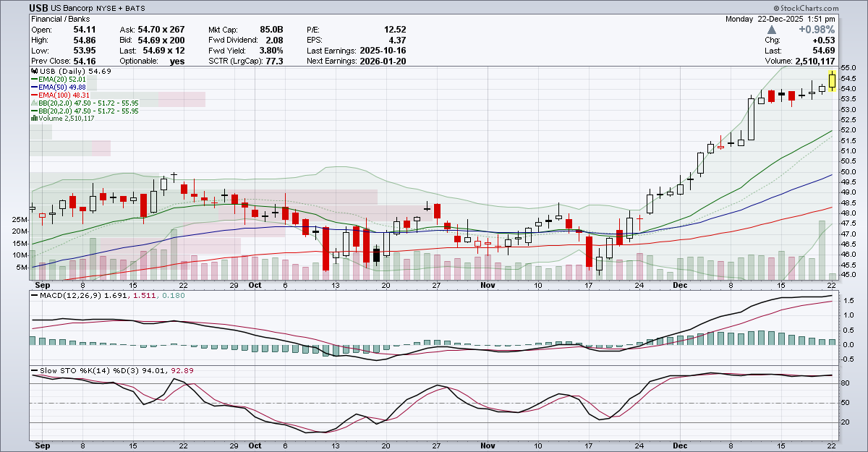
Task: Click the Fwd Dividend value 2.08
Action: [273, 40]
